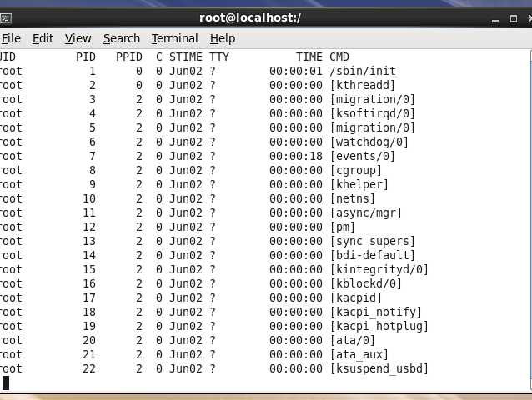Click the [kacpi_notify] process entry
The width and height of the screenshot is (532, 400).
click(375, 312)
